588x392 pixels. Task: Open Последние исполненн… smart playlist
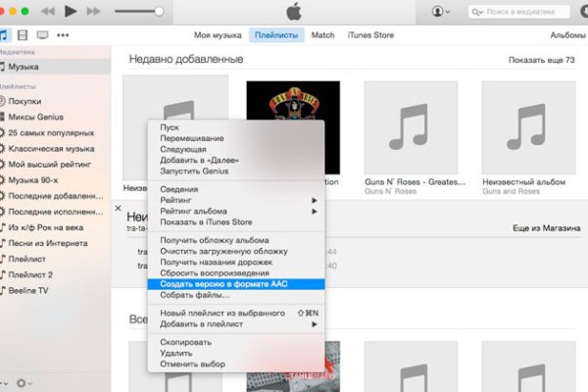point(55,212)
